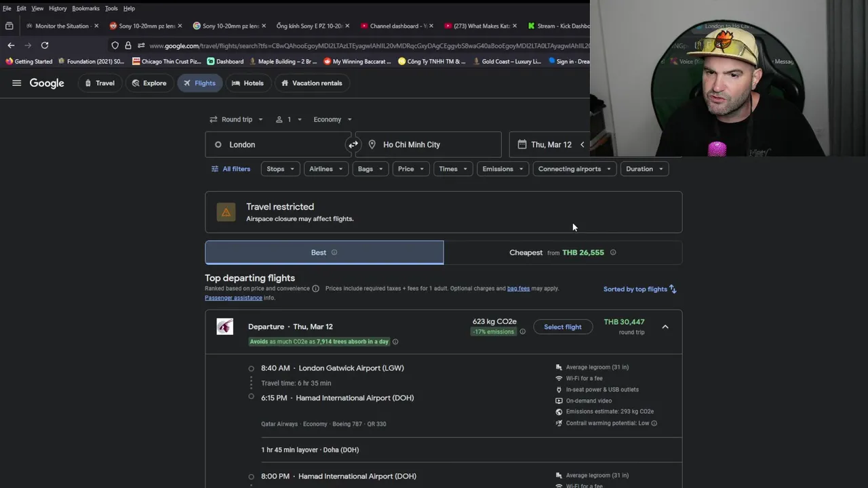Viewport: 868px width, 488px height.
Task: Click info icon after trees absorb in a day
Action: point(395,342)
